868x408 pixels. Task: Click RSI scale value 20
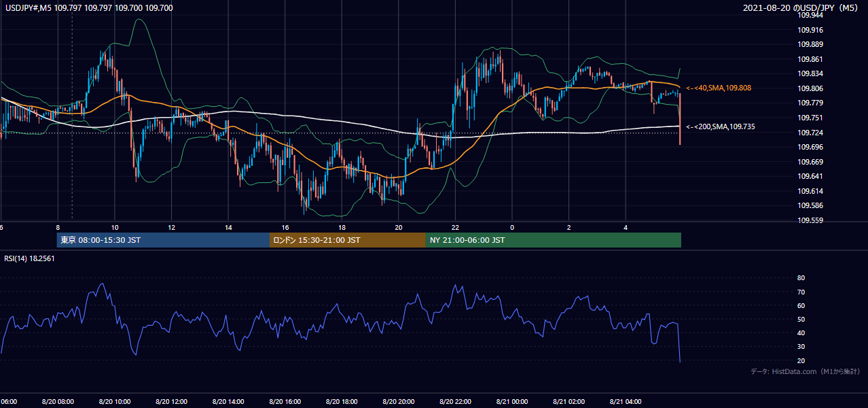[x=801, y=360]
